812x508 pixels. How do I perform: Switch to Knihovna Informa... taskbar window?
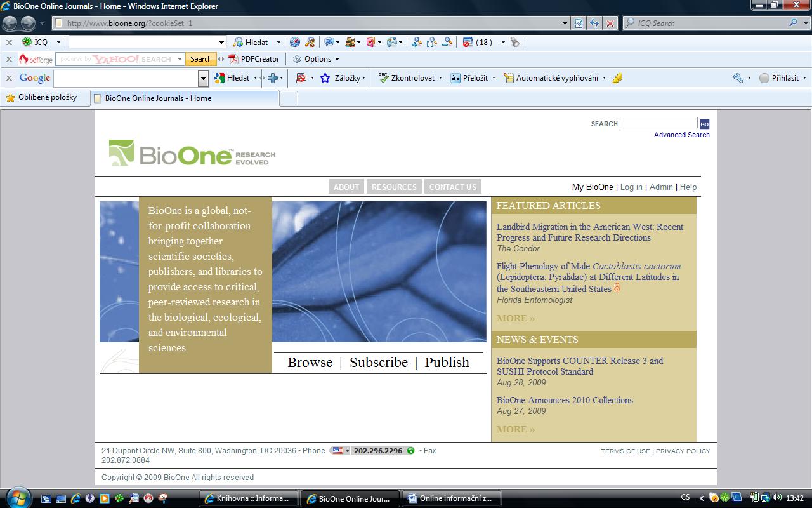tap(248, 498)
